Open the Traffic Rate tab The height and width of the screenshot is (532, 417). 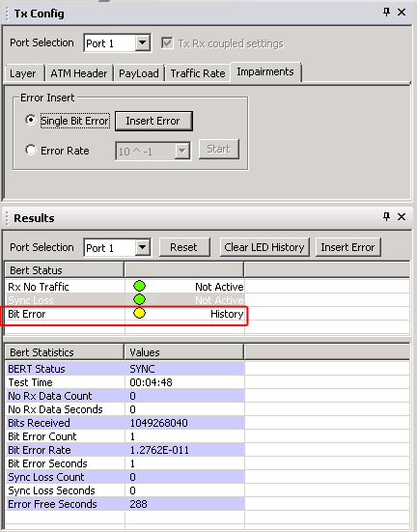point(198,73)
